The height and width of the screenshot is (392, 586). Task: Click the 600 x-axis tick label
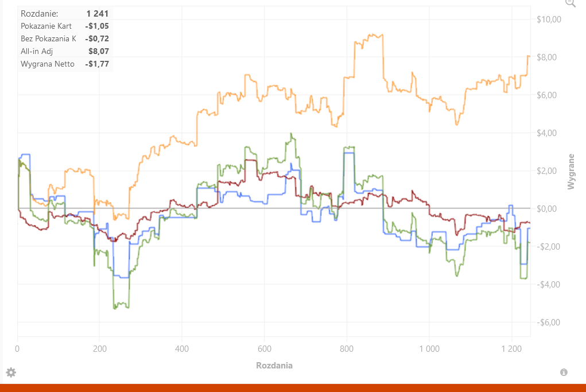pyautogui.click(x=264, y=348)
